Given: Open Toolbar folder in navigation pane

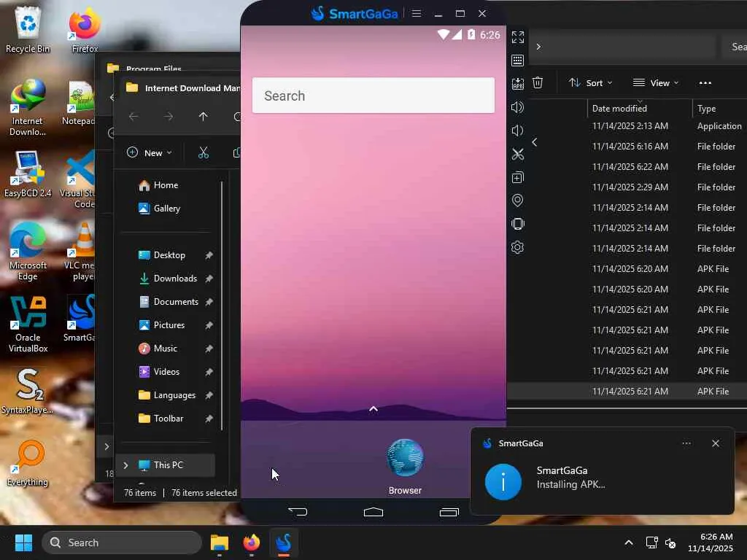Looking at the screenshot, I should tap(168, 419).
